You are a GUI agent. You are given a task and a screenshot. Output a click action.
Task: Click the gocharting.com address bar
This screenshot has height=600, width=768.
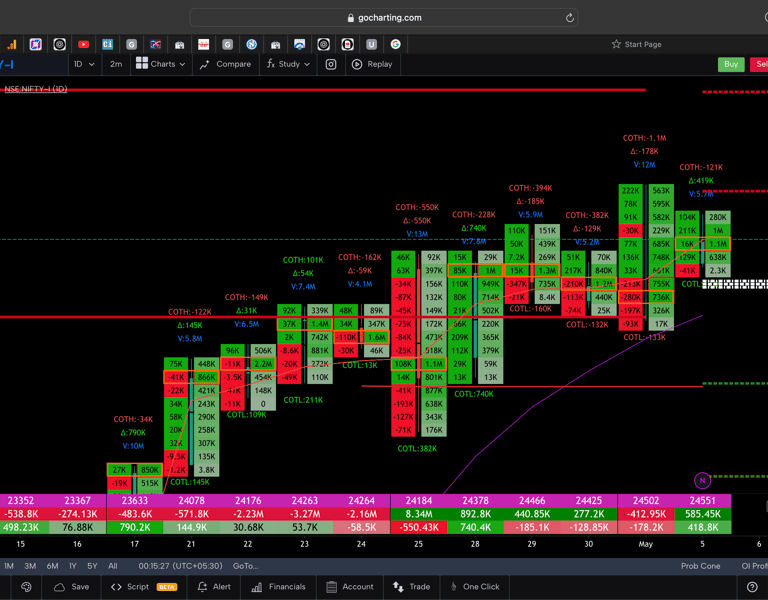pos(384,18)
